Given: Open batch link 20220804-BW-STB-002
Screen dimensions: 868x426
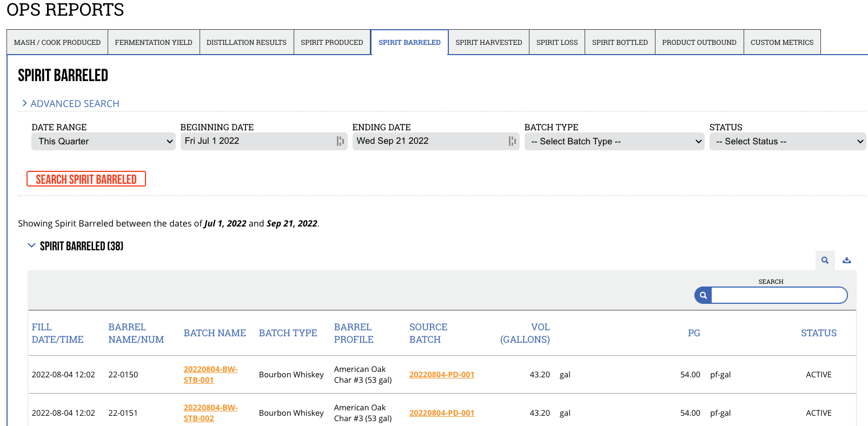Looking at the screenshot, I should click(x=211, y=413).
